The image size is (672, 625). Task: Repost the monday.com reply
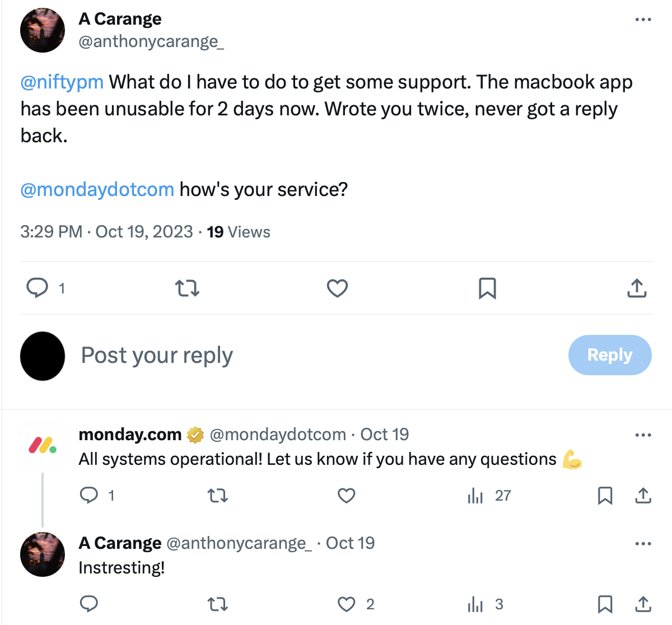pos(218,496)
